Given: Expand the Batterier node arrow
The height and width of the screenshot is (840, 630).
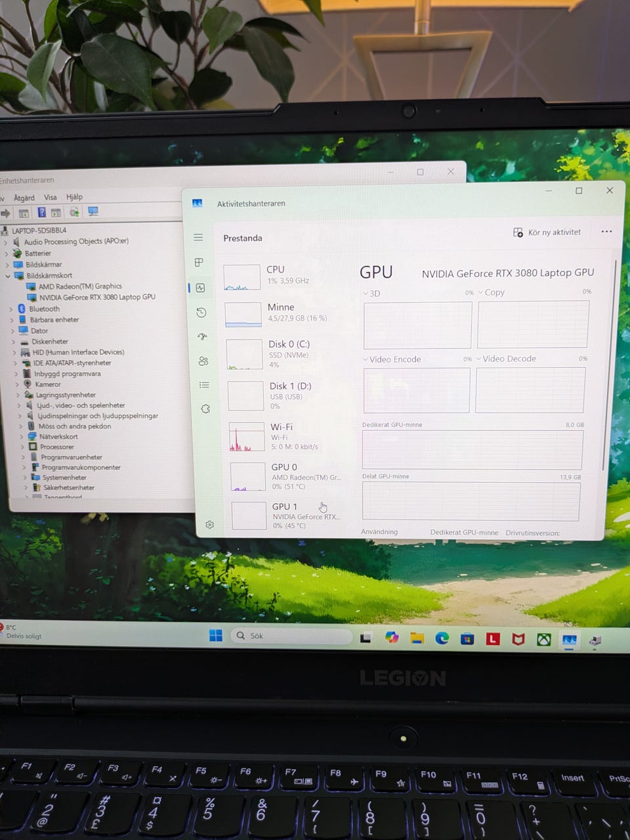Looking at the screenshot, I should coord(7,254).
